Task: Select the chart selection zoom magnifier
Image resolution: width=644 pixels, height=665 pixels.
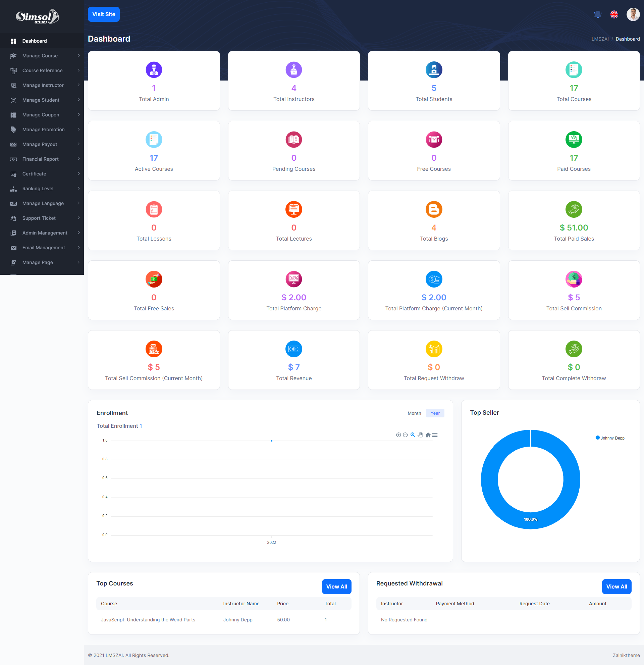Action: 413,435
